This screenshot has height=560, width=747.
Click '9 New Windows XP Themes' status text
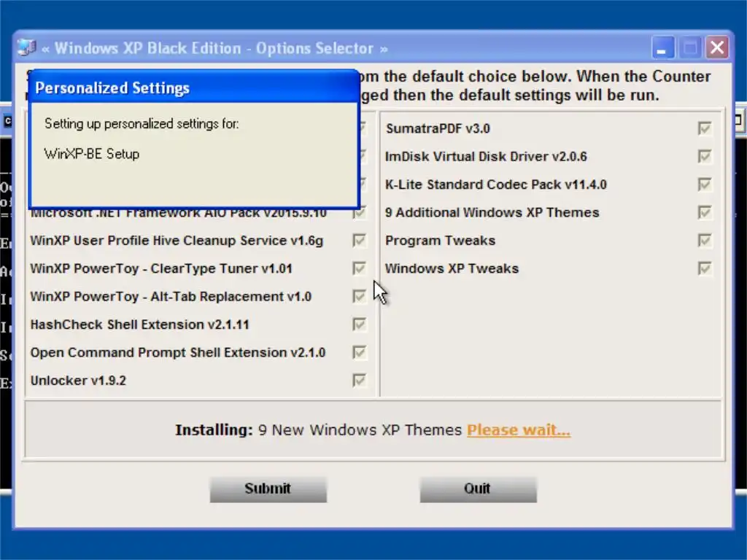click(x=360, y=430)
